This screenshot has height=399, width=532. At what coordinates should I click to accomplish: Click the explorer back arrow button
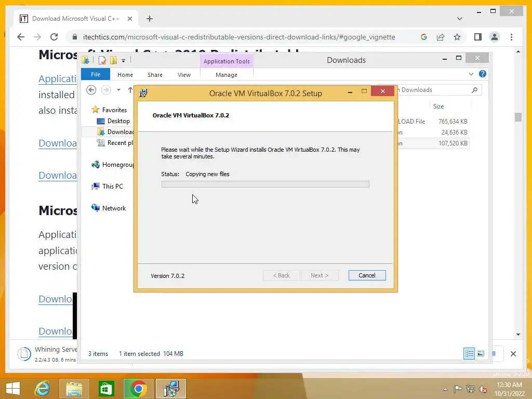(91, 90)
